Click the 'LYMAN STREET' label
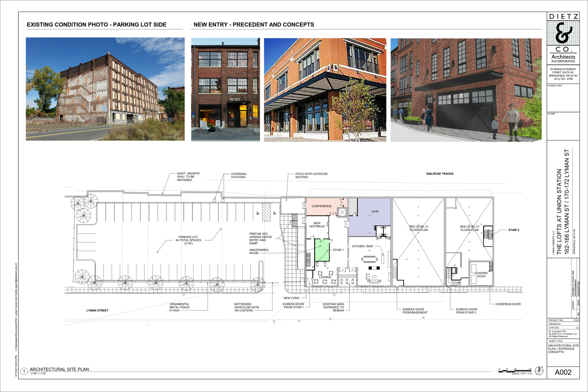 coord(97,310)
